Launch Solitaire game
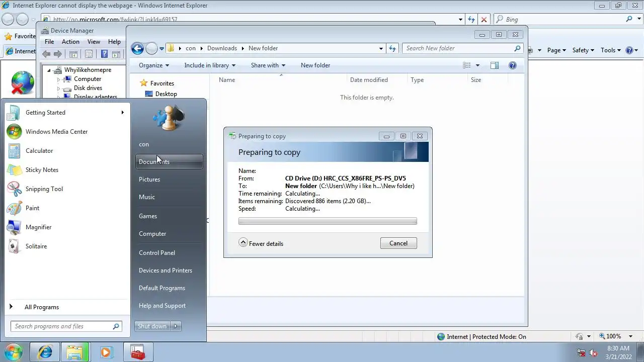The height and width of the screenshot is (362, 644). pyautogui.click(x=66, y=246)
